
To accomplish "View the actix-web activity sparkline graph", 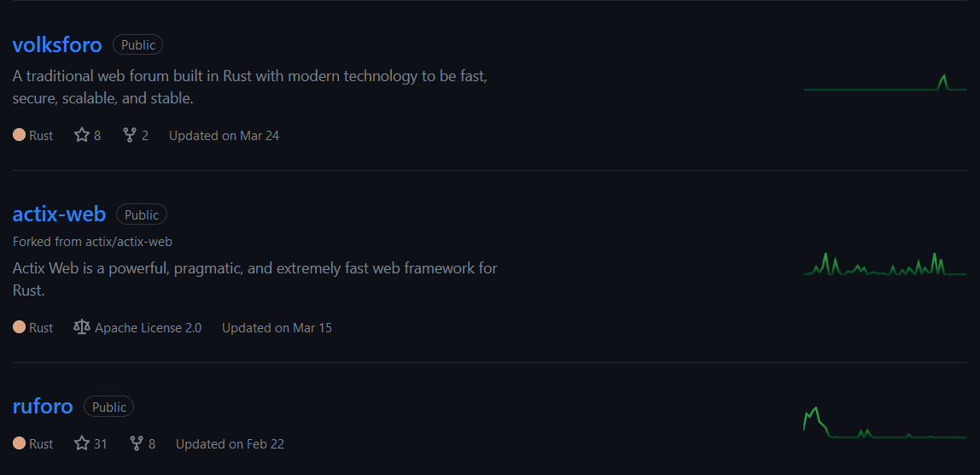I will pos(885,264).
